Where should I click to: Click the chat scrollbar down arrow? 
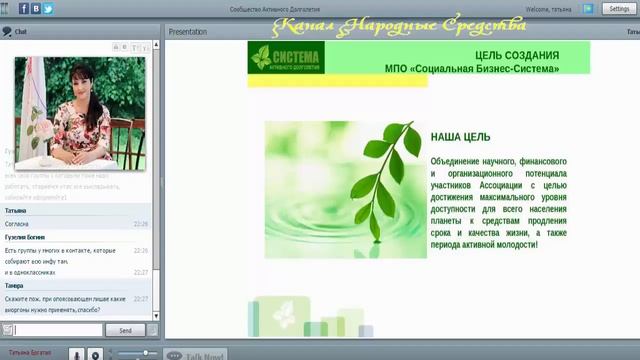tap(156, 316)
